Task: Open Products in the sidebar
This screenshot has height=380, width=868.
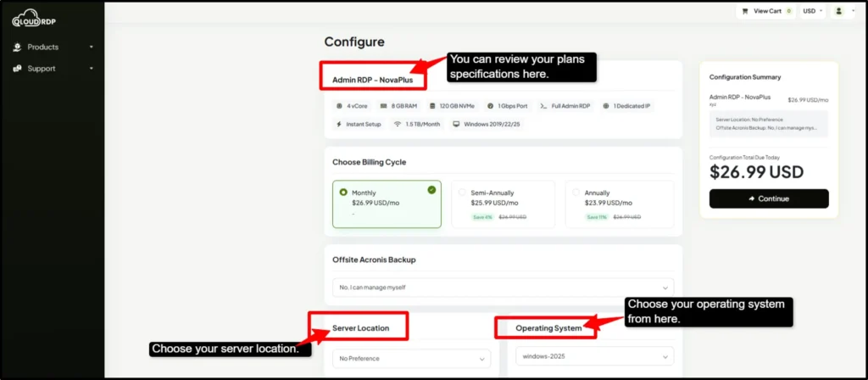Action: [x=42, y=47]
